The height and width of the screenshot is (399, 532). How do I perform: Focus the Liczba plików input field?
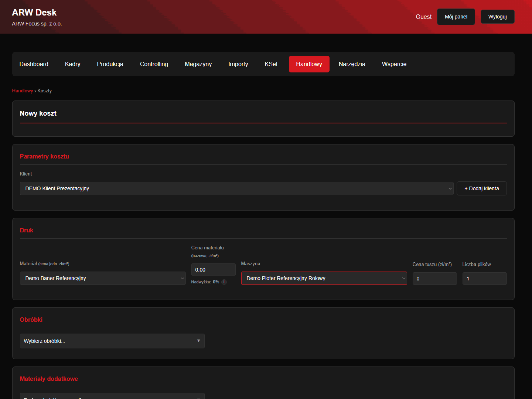click(484, 279)
